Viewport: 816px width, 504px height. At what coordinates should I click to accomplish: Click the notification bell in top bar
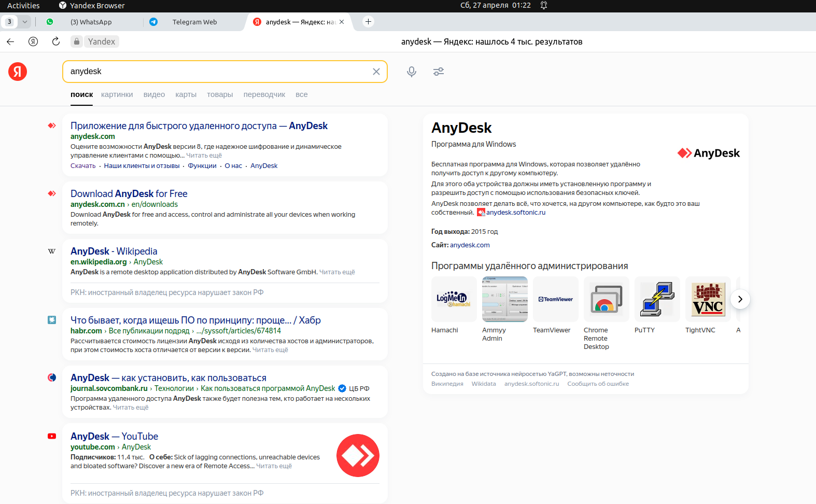[544, 6]
